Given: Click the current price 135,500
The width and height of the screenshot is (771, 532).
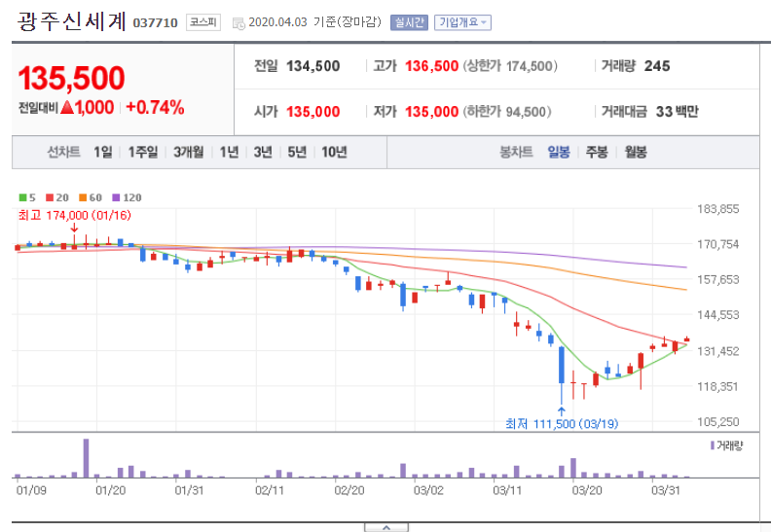Looking at the screenshot, I should 71,78.
